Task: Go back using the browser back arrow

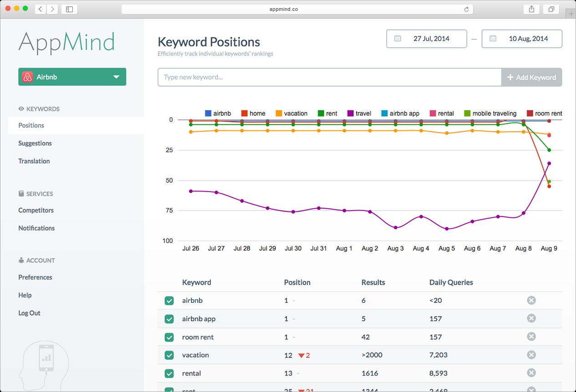Action: [41, 9]
